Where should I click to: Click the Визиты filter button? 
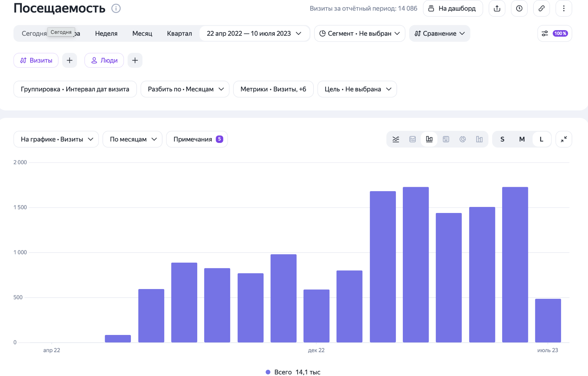(x=36, y=60)
